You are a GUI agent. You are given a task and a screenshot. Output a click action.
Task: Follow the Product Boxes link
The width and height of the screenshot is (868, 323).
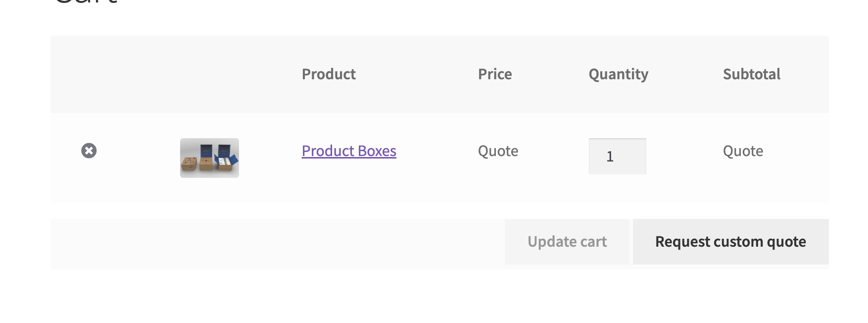click(x=349, y=151)
